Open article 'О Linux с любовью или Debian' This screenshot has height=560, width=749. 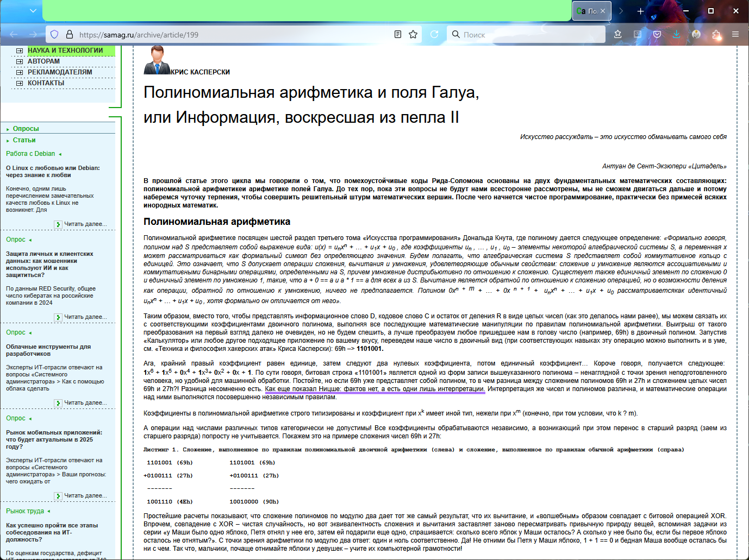tap(53, 172)
